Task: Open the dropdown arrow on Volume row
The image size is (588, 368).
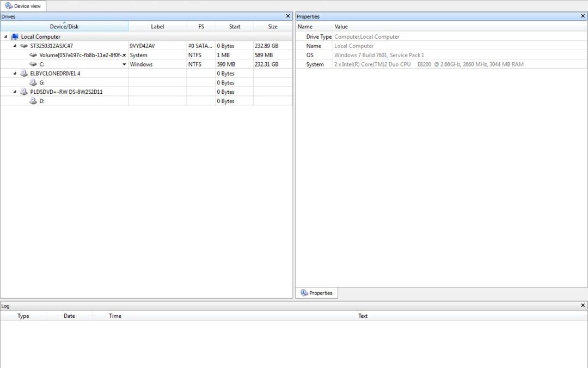Action: pos(124,55)
